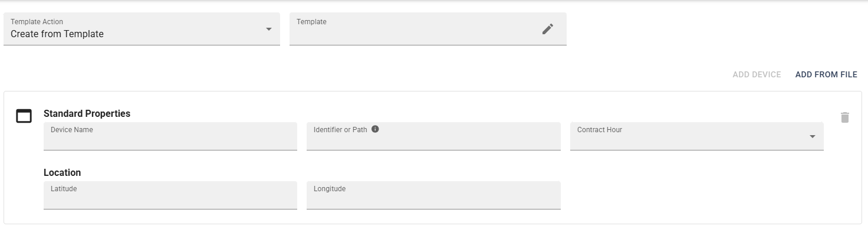
Task: Click the pencil edit icon in Template field
Action: tap(548, 29)
